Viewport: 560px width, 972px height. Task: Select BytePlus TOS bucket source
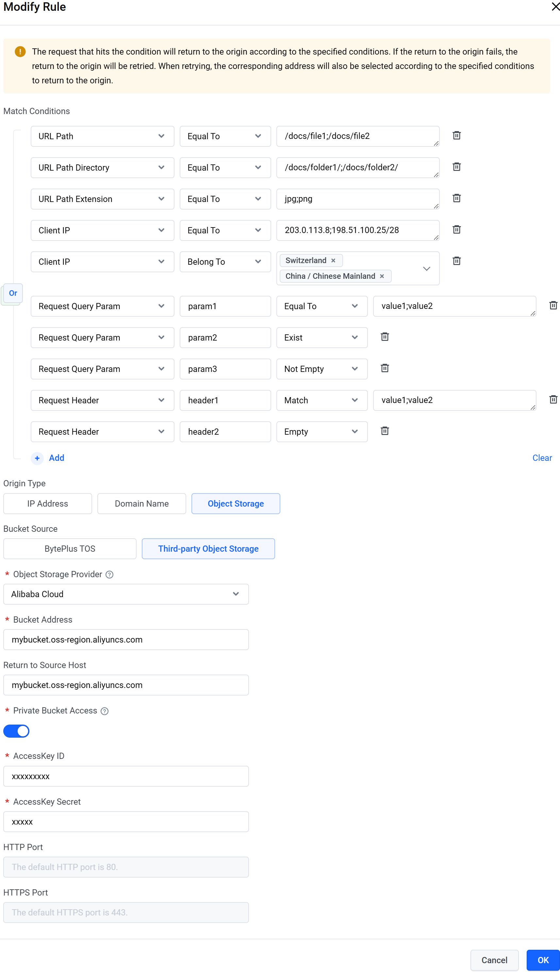pyautogui.click(x=70, y=548)
